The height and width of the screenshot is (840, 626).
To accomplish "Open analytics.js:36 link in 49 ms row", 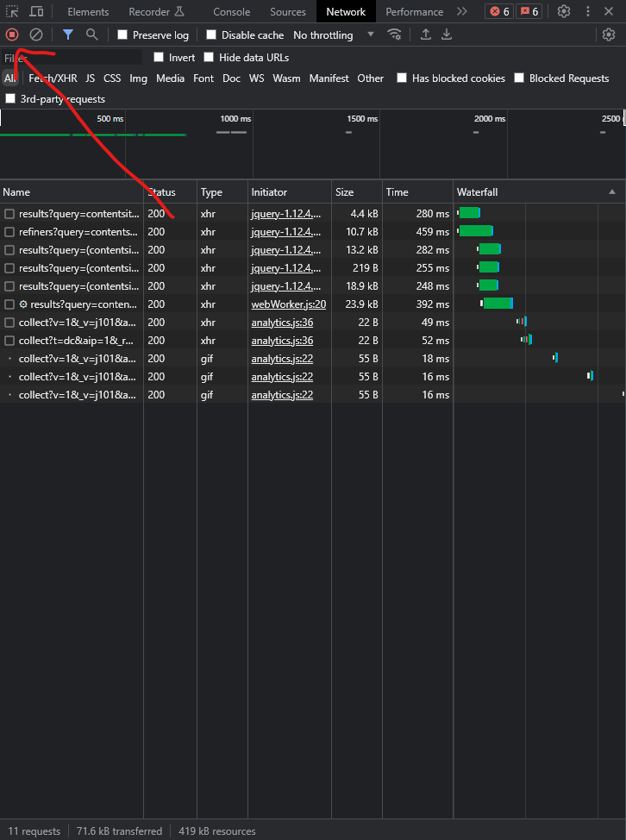I will point(282,323).
